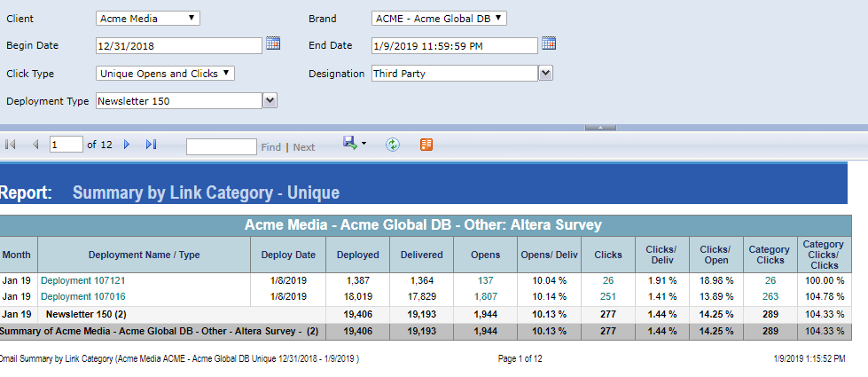Go to first report page
Screen dimensions: 868x377
click(11, 145)
